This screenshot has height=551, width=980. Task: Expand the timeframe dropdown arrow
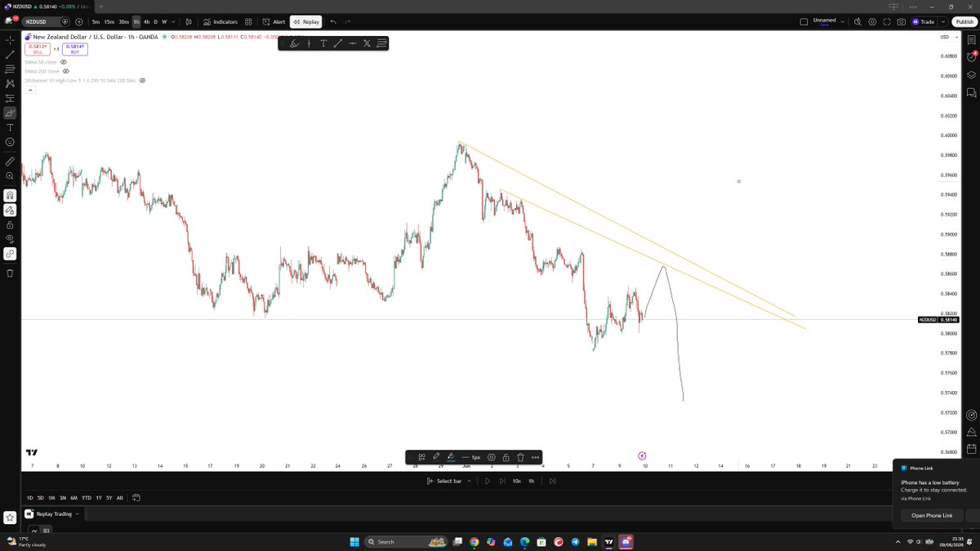click(x=173, y=22)
